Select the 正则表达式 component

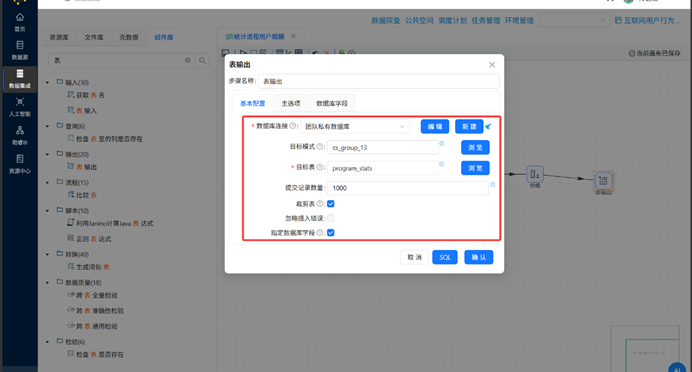tap(89, 239)
